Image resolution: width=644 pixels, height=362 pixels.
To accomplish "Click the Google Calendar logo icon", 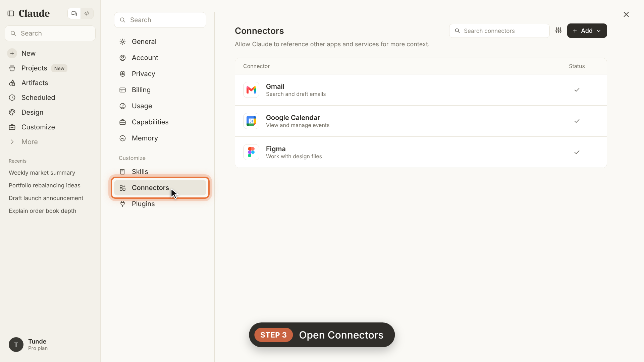I will pyautogui.click(x=251, y=121).
